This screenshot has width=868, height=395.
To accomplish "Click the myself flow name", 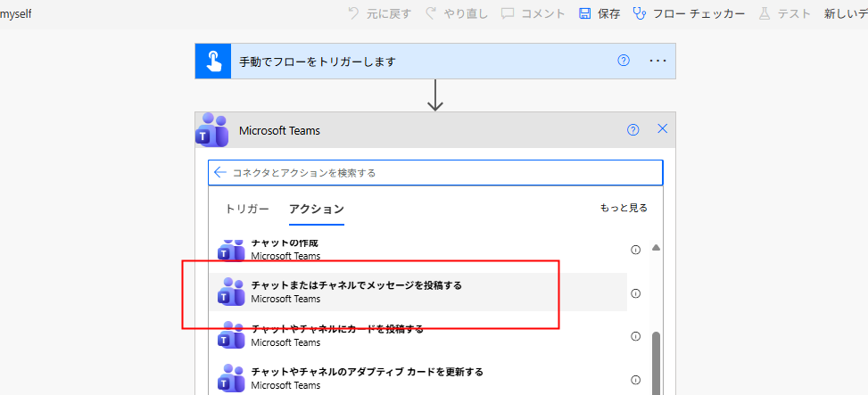I will pos(16,14).
